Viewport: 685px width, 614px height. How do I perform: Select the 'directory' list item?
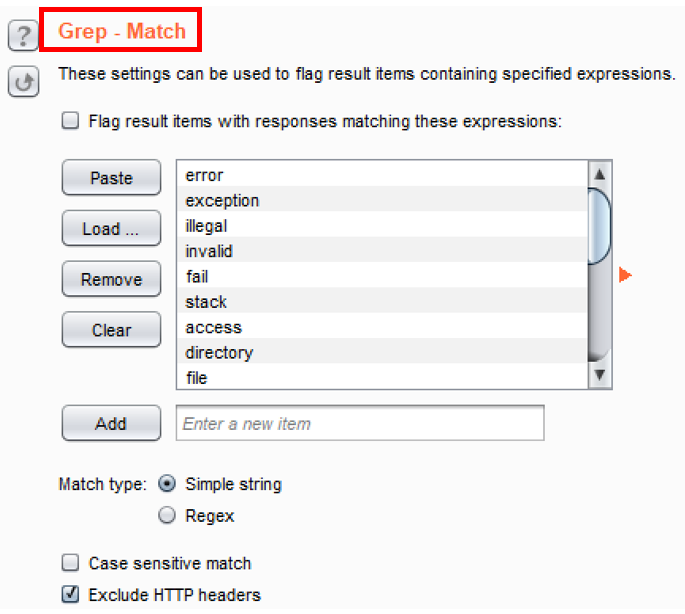tap(380, 352)
